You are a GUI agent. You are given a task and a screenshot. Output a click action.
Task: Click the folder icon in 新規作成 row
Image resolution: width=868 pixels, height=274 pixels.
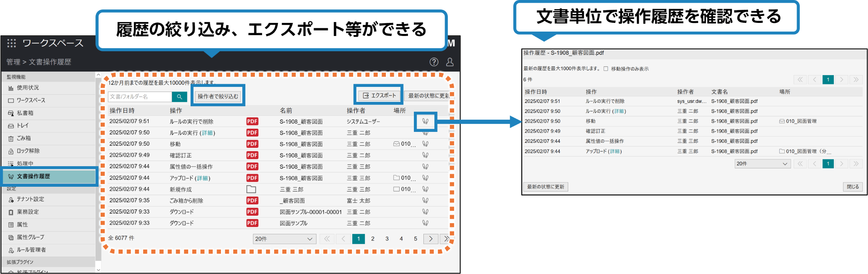pyautogui.click(x=251, y=189)
